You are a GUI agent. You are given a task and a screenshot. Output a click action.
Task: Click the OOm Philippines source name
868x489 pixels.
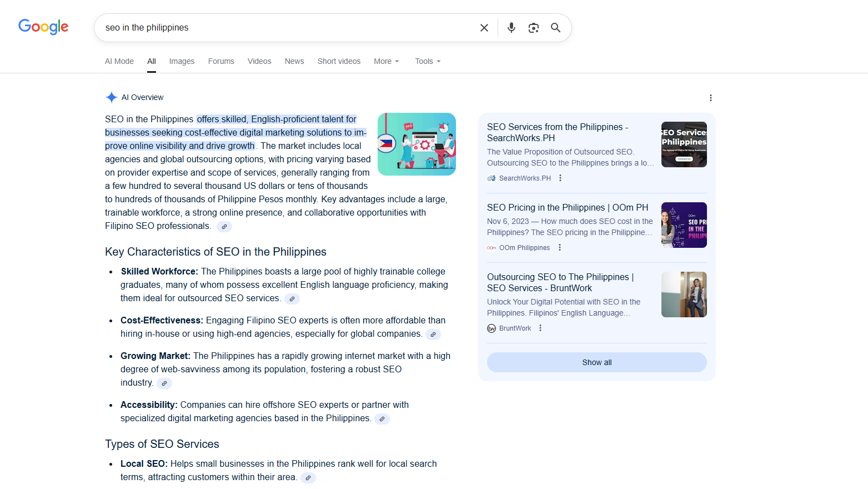[x=524, y=248]
